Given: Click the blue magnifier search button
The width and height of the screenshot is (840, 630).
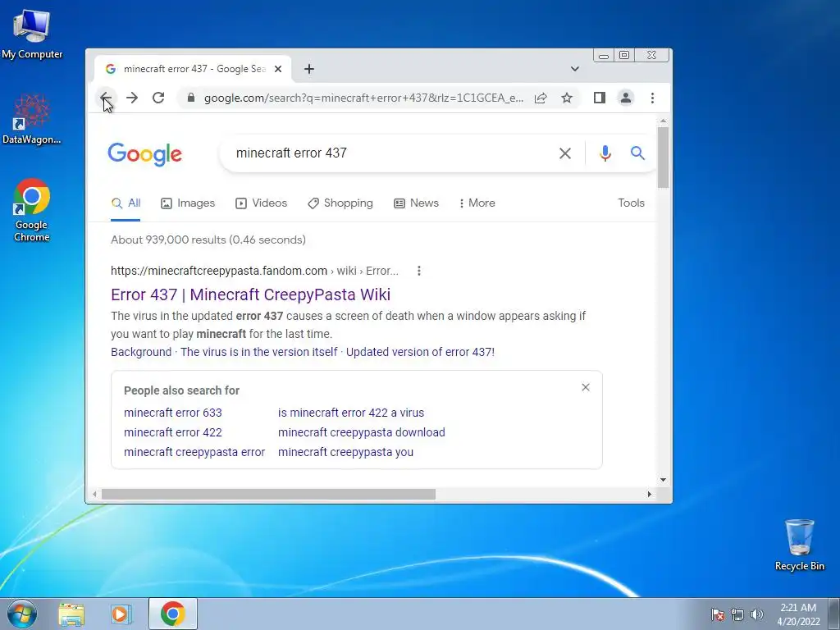Looking at the screenshot, I should click(637, 153).
